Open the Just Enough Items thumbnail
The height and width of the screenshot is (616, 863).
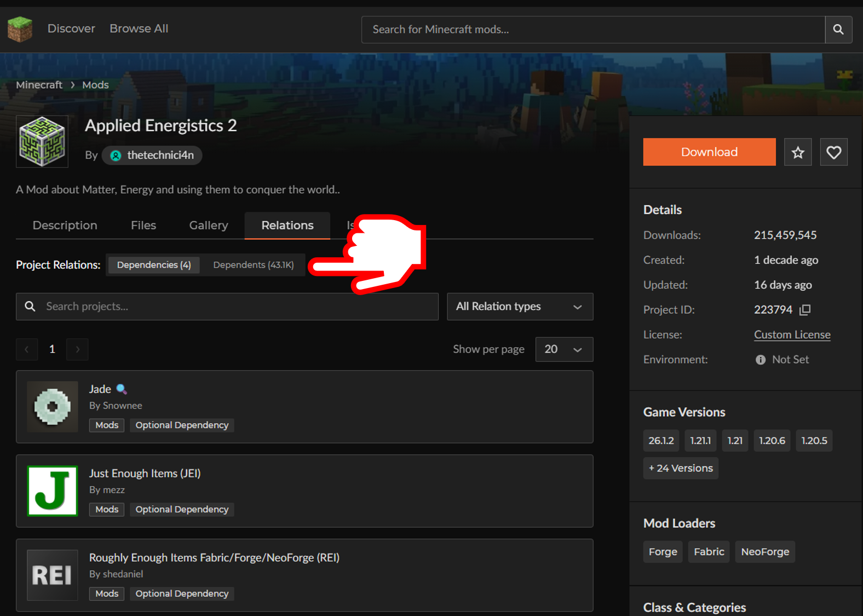click(53, 491)
